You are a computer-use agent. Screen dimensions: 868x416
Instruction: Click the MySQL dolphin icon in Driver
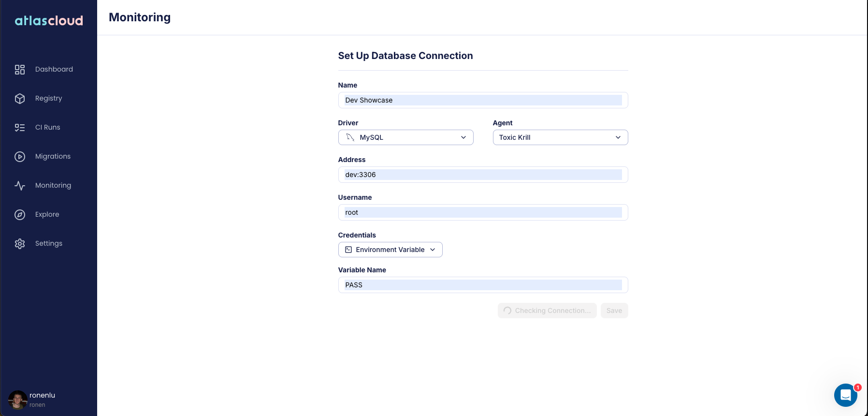(x=350, y=137)
